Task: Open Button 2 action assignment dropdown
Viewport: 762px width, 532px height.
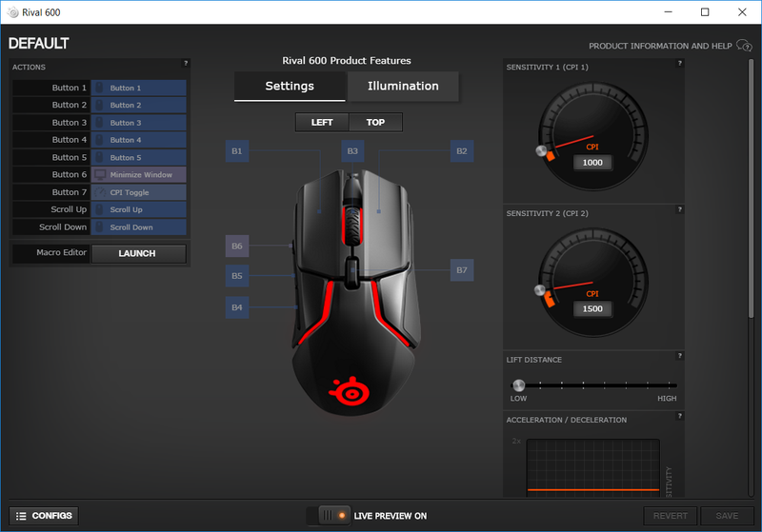Action: 138,105
